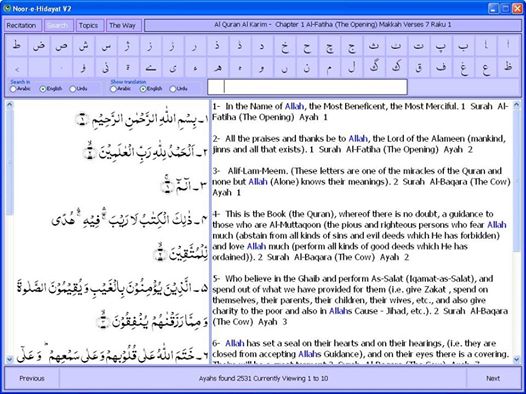Click the ج (Jeem) letter key
The image size is (526, 394).
(351, 46)
